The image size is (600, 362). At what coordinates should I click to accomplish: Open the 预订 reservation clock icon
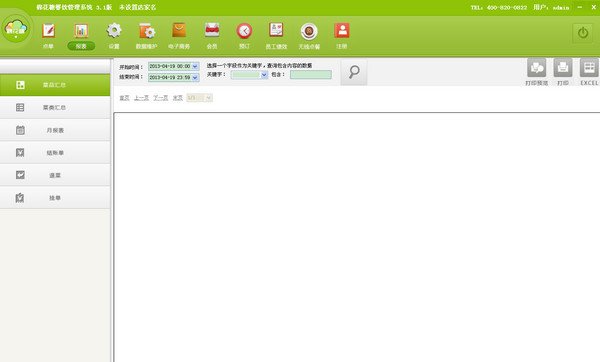click(x=244, y=31)
